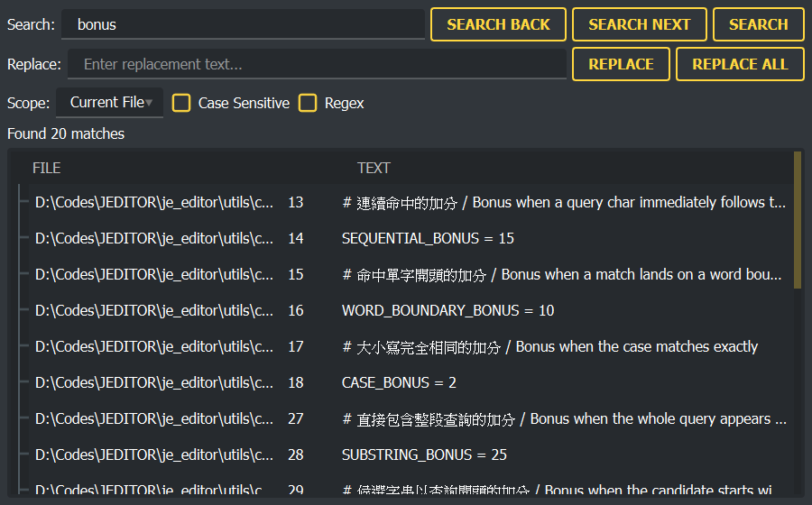Enable the Regex checkbox
This screenshot has height=505, width=812.
(x=308, y=103)
